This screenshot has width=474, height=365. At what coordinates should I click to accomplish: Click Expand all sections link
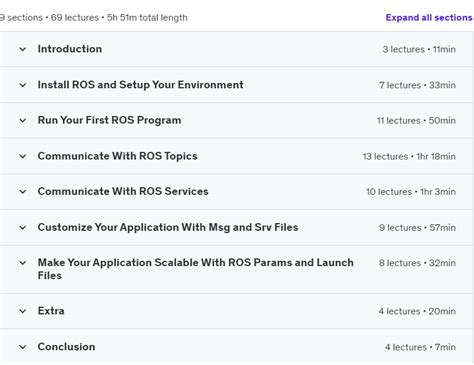[x=429, y=17]
